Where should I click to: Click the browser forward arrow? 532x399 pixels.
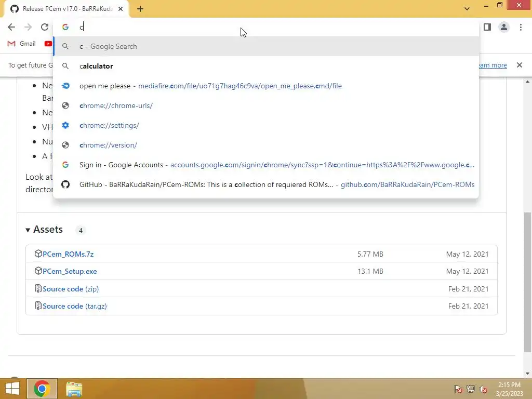coord(28,27)
